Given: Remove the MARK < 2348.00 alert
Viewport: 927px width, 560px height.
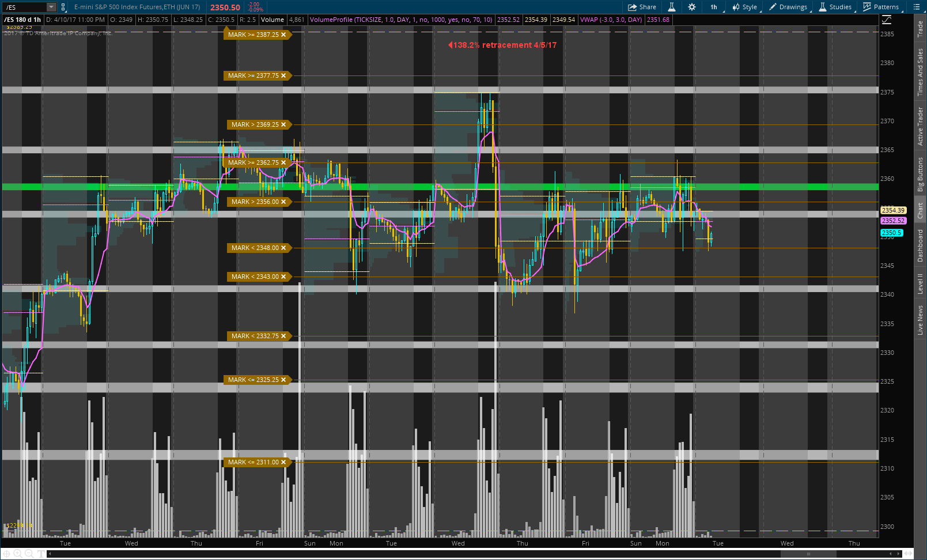Looking at the screenshot, I should tap(283, 248).
